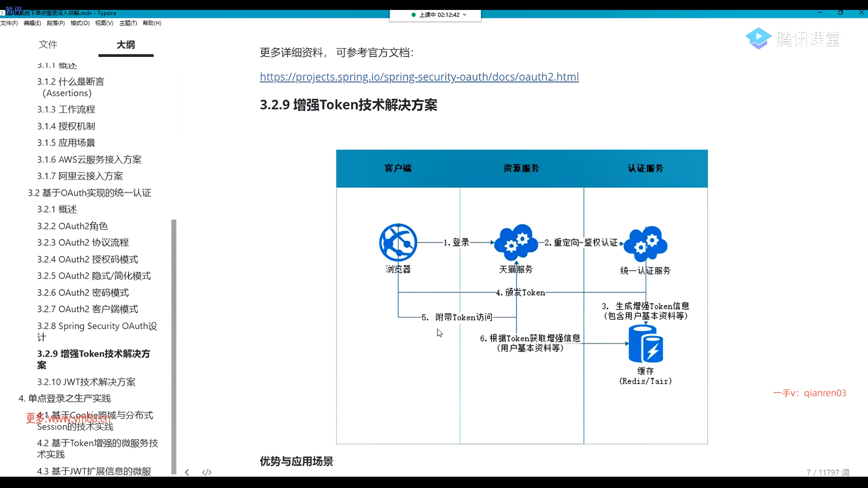Click the browser icon in diagram
The image size is (868, 488).
(398, 243)
